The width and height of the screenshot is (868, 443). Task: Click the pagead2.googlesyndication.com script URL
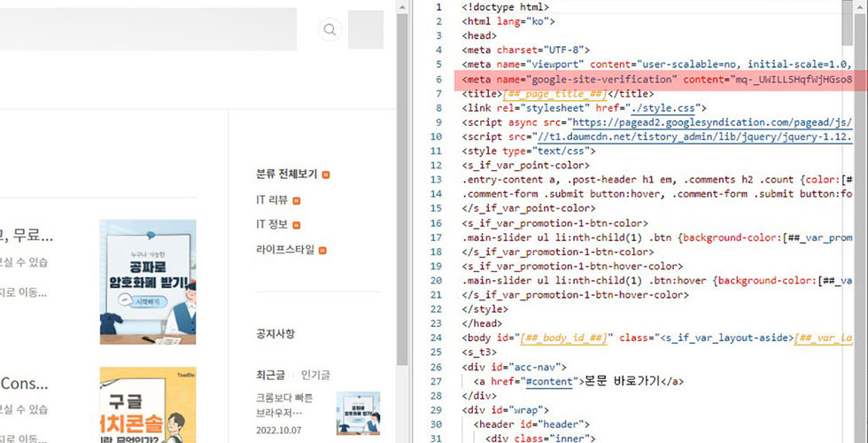tap(712, 122)
